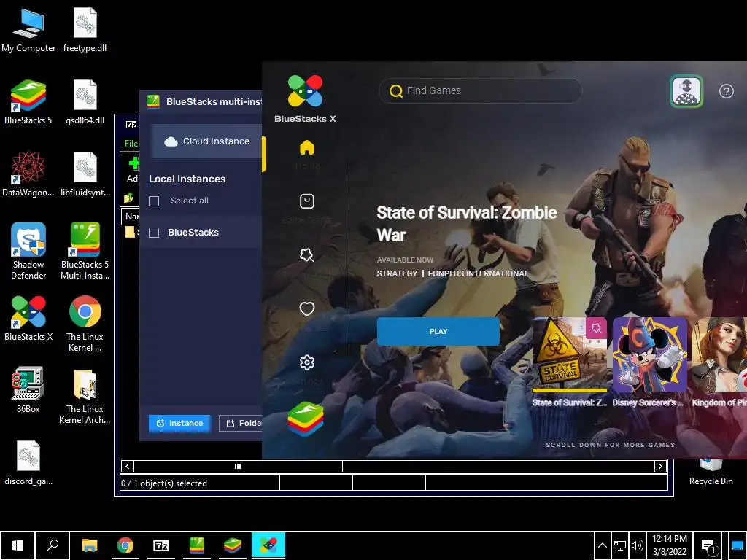Open Chrome from the taskbar
747x560 pixels.
(x=125, y=545)
